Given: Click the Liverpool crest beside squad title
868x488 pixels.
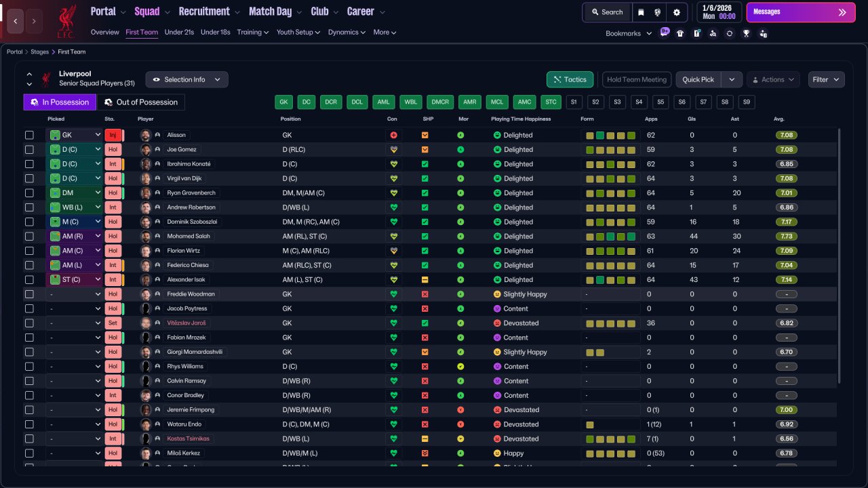Looking at the screenshot, I should click(47, 79).
